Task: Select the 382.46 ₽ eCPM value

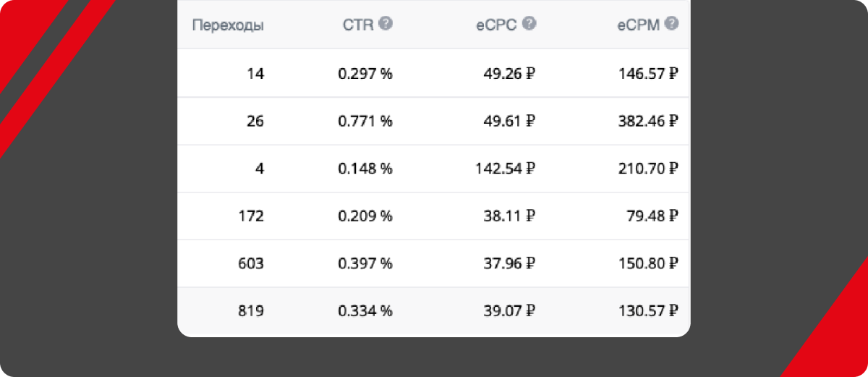Action: click(648, 121)
